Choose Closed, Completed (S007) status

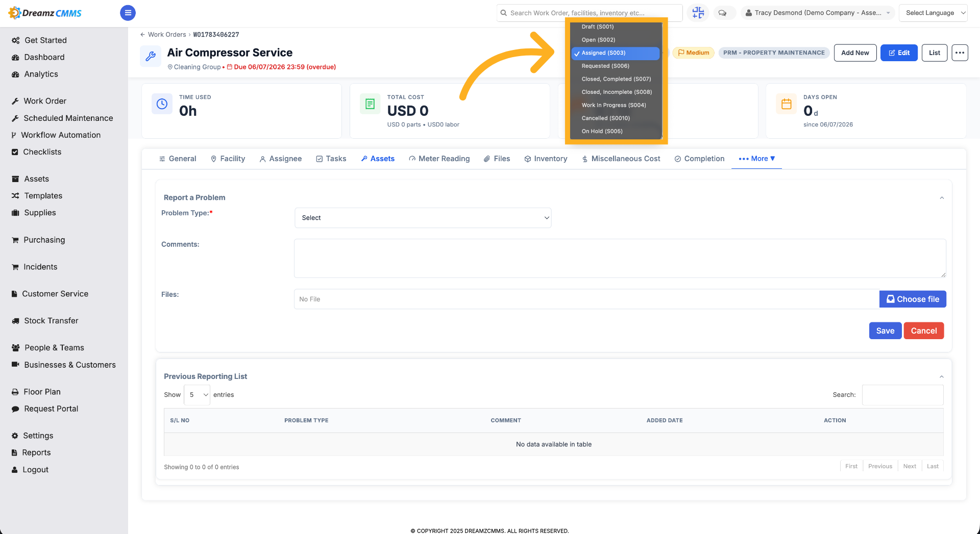pyautogui.click(x=616, y=79)
